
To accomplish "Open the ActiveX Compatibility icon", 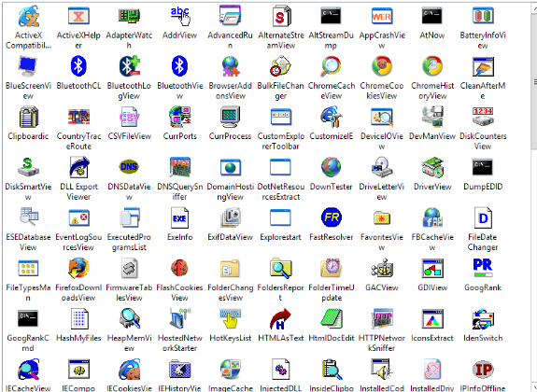I will pos(28,16).
